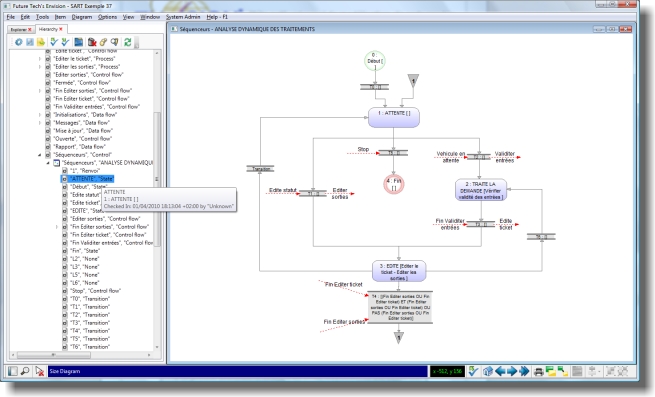This screenshot has width=655, height=397.
Task: Click the blue left arrow navigation icon
Action: (x=500, y=371)
